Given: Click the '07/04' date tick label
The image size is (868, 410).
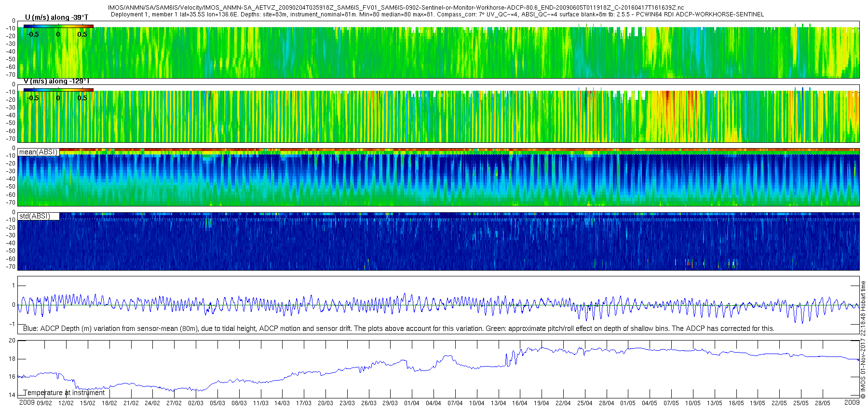Looking at the screenshot, I should (455, 403).
